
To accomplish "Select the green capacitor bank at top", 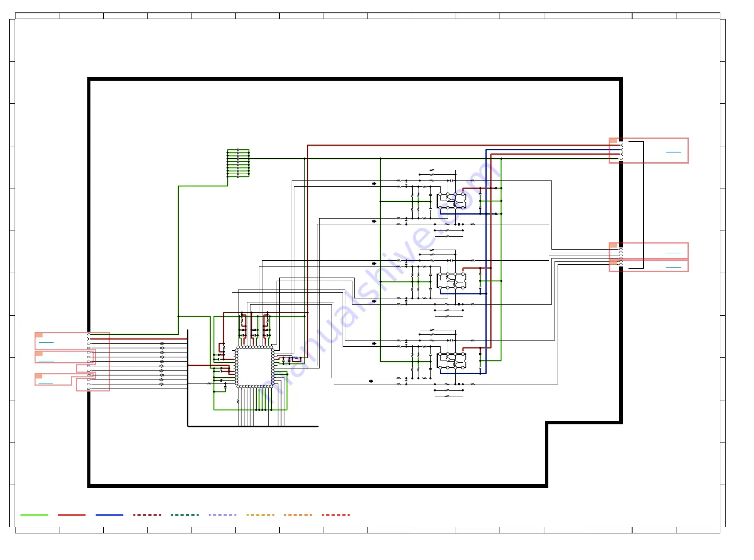I will [x=238, y=163].
